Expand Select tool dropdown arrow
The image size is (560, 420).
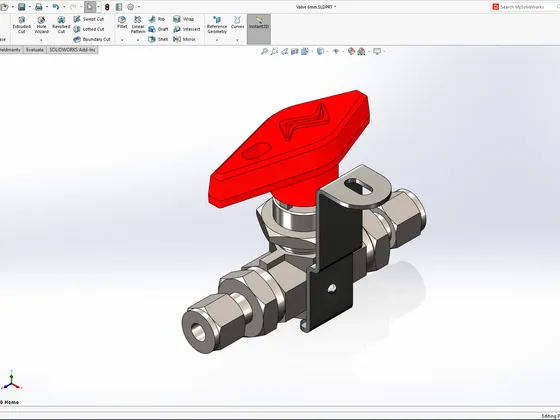(x=98, y=7)
